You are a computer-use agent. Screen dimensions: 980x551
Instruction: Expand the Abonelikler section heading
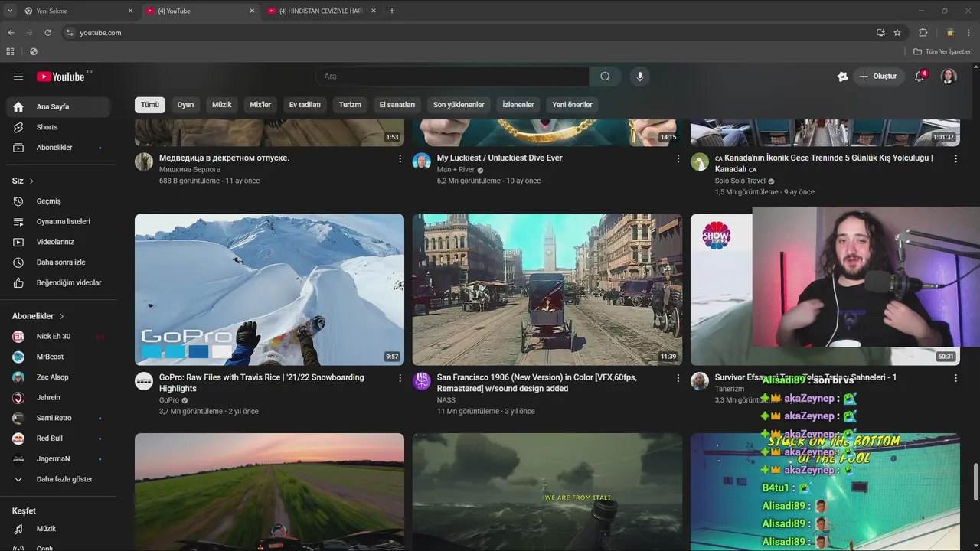point(38,316)
